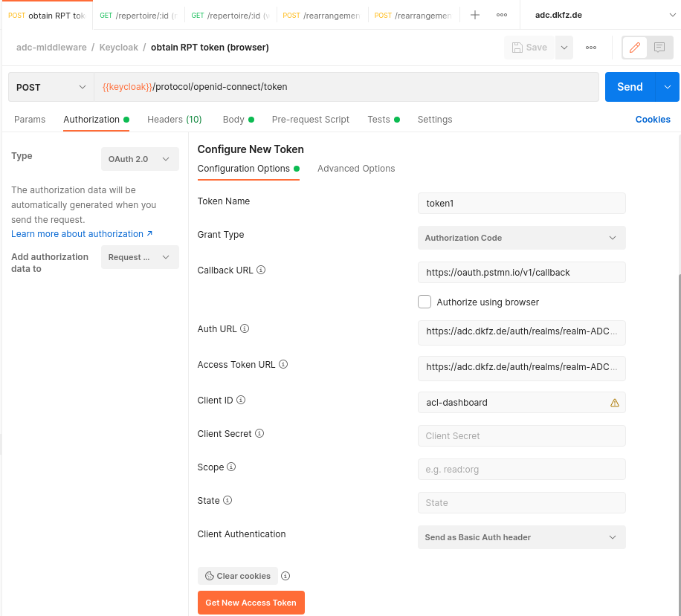Image resolution: width=681 pixels, height=616 pixels.
Task: Open the Grant Type dropdown
Action: (x=521, y=238)
